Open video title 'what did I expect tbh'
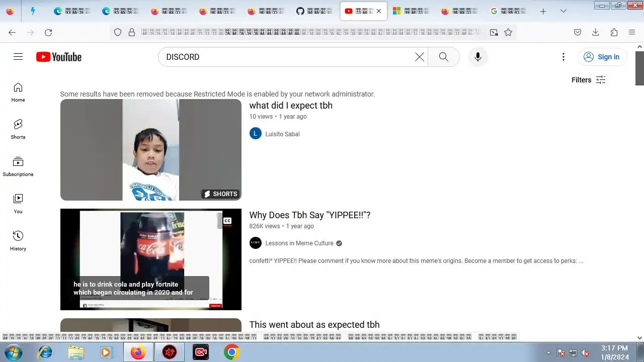This screenshot has height=362, width=644. (x=291, y=106)
